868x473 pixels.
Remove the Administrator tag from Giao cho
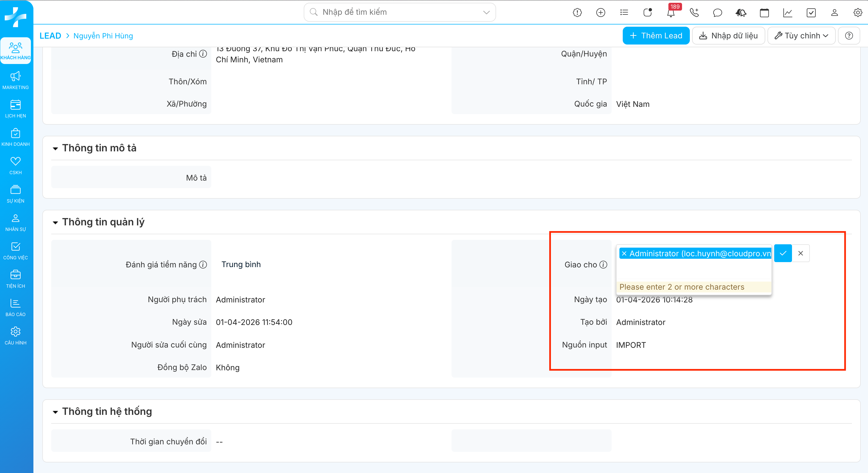[x=624, y=254]
